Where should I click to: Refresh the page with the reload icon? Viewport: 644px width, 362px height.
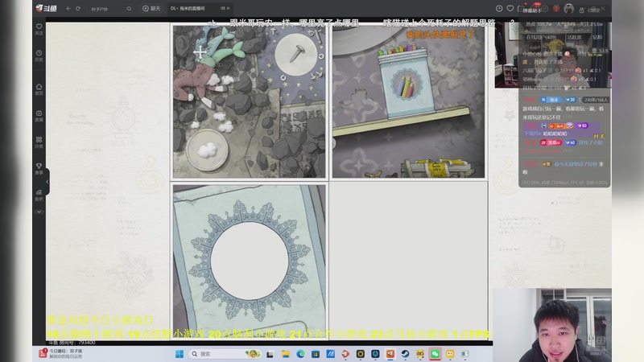[x=78, y=8]
